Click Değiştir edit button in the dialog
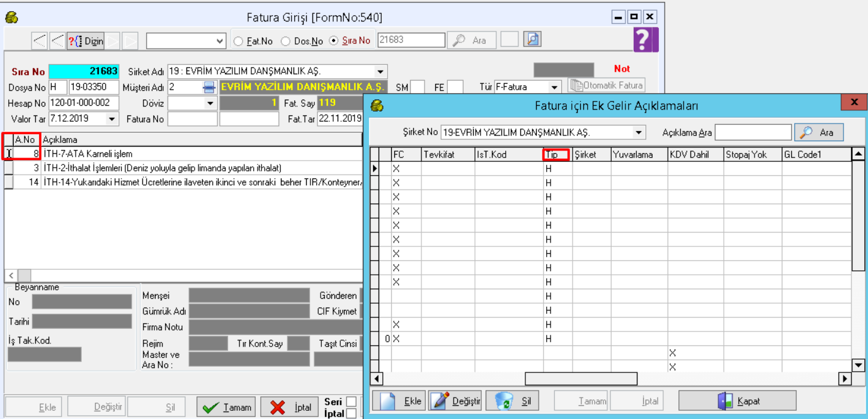 (455, 401)
